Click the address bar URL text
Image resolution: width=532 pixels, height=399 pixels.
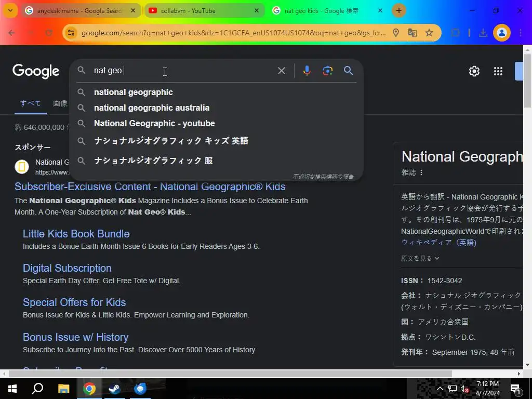coord(233,33)
